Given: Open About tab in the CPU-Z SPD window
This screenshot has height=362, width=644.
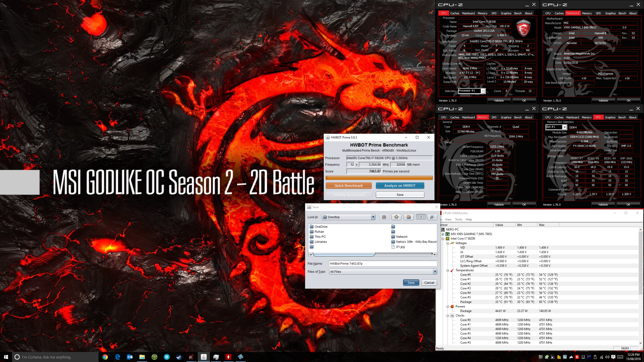Looking at the screenshot, I should click(632, 117).
